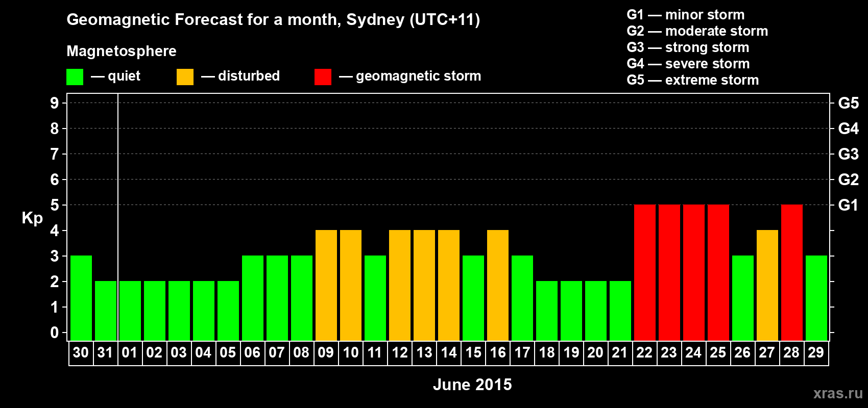
Task: Select the orange bar for day 10
Action: pos(351,285)
